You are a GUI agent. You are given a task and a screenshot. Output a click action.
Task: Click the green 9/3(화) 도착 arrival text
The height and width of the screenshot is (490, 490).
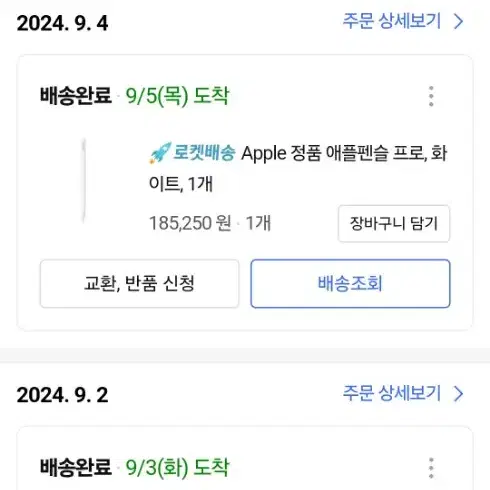pos(177,468)
